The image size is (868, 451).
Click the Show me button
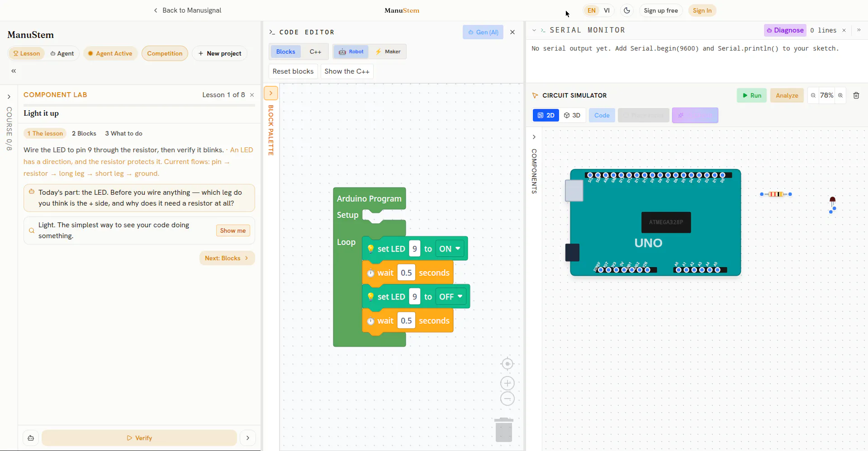pos(233,230)
